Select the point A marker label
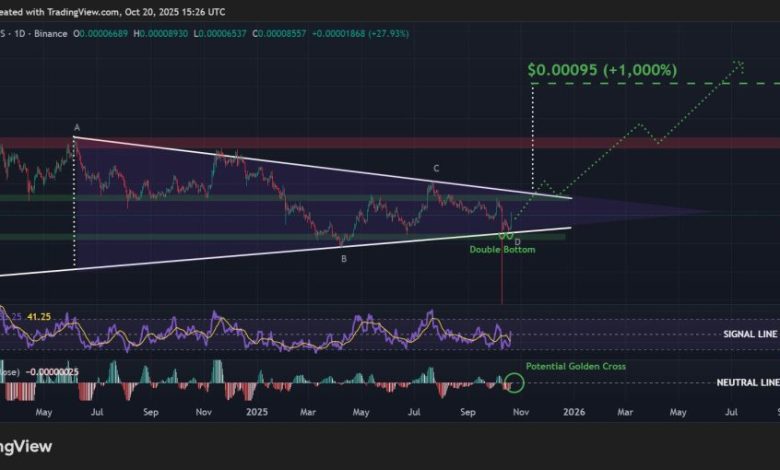The width and height of the screenshot is (780, 470). 76,128
